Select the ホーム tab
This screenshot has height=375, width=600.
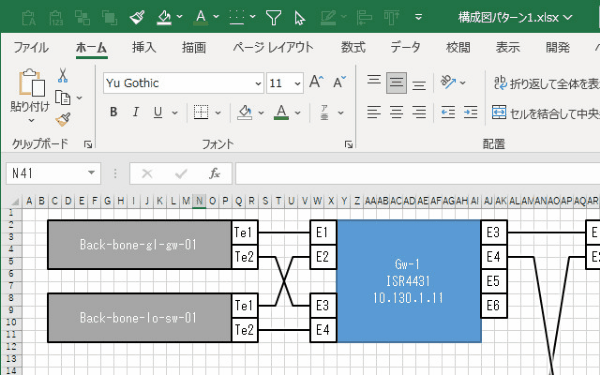point(91,48)
